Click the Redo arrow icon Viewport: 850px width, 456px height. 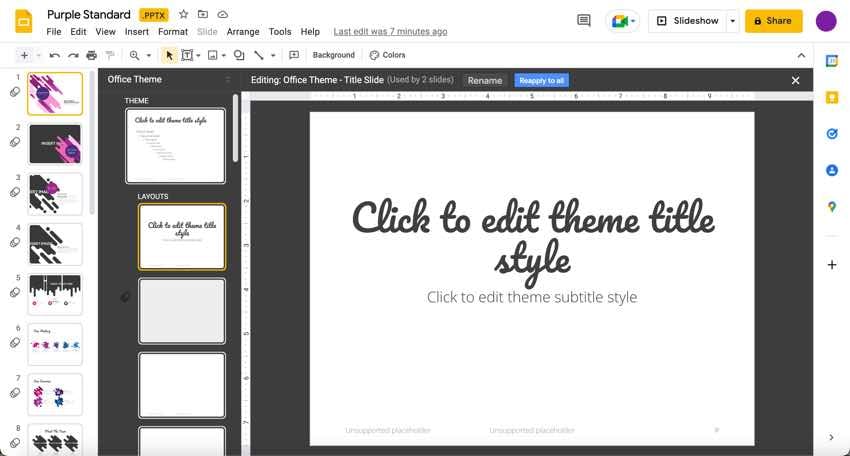(72, 56)
